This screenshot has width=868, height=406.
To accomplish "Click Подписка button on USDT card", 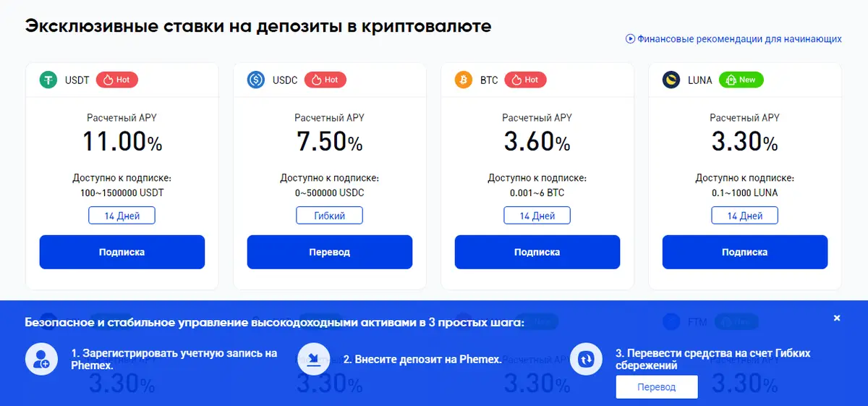I will pos(122,252).
